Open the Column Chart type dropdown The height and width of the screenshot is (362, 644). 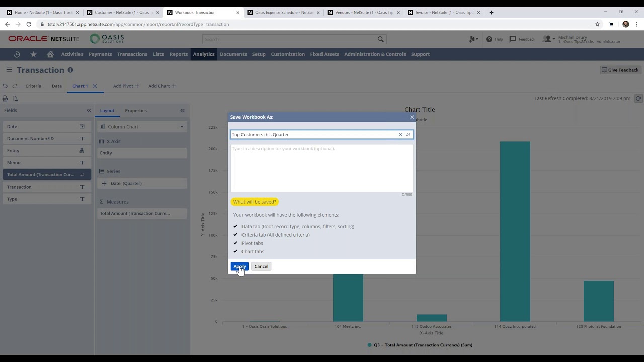pyautogui.click(x=142, y=127)
